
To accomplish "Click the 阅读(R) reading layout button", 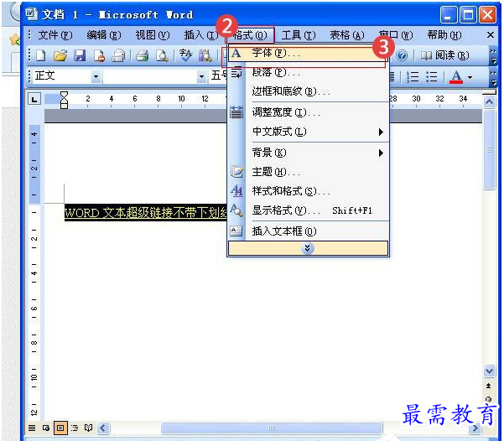I will (x=444, y=55).
